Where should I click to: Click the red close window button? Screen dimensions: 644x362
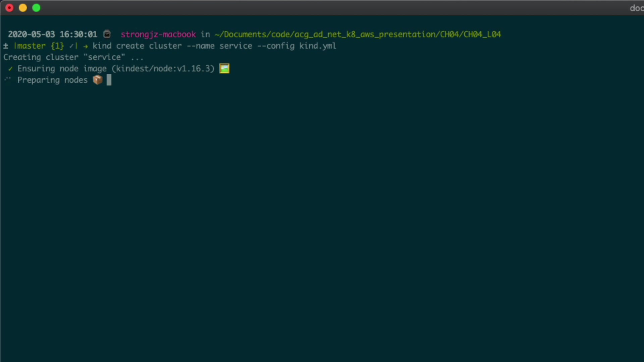coord(9,8)
